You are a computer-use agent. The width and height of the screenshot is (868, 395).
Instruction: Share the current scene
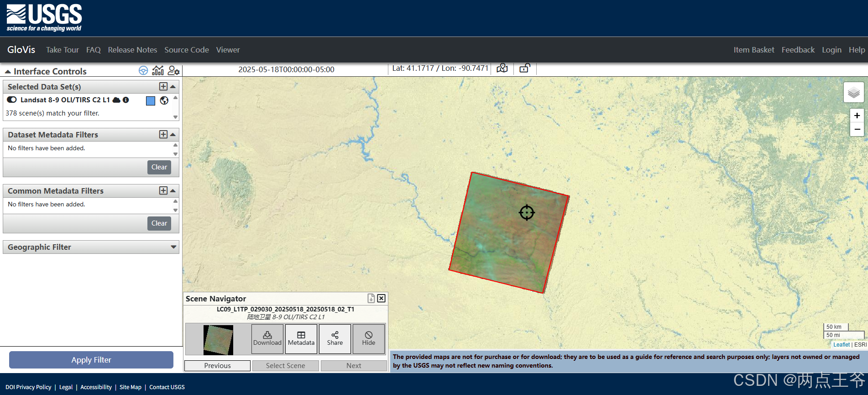pyautogui.click(x=335, y=339)
